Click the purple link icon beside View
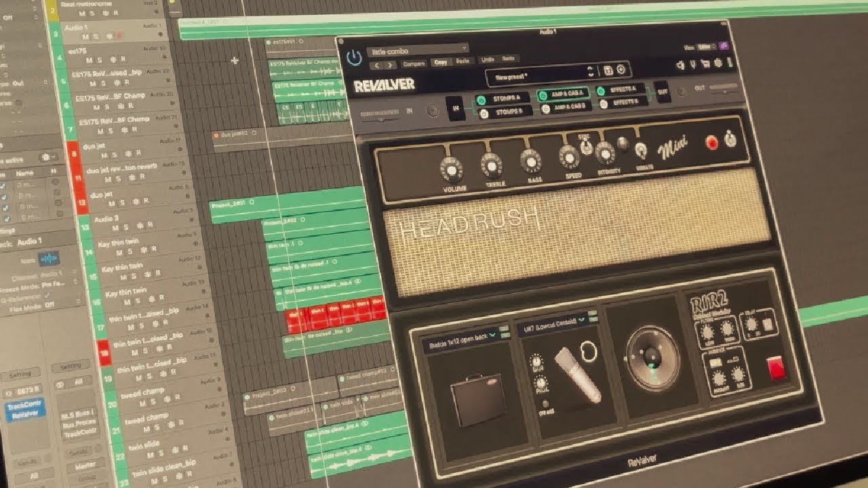 coord(724,45)
